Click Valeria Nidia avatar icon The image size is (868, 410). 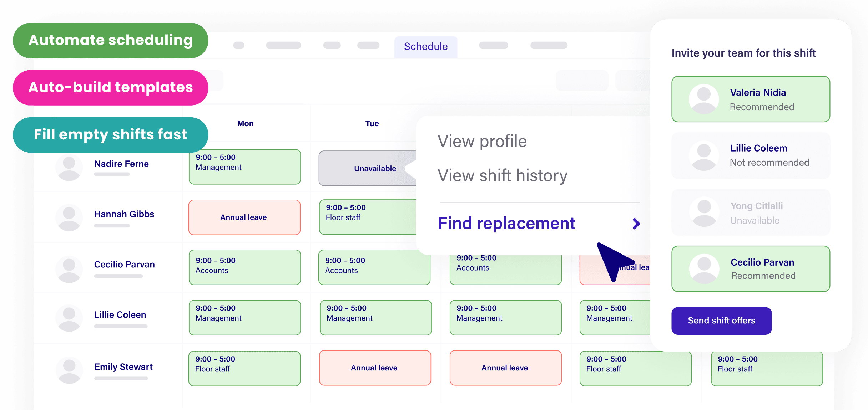[x=703, y=99]
